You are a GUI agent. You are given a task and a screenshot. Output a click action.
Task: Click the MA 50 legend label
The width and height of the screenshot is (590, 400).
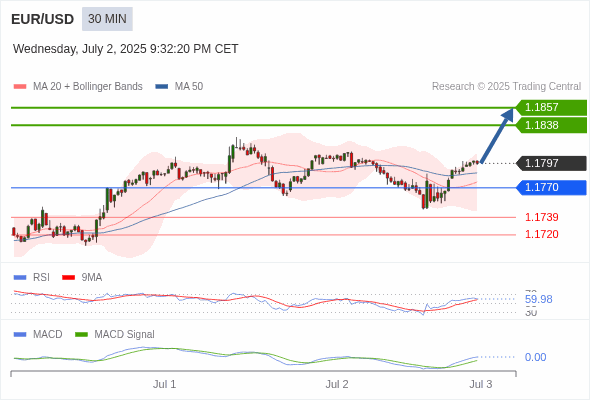tap(189, 87)
